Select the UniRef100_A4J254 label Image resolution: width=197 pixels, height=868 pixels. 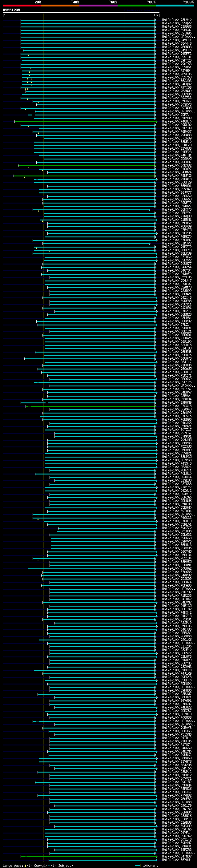[x=177, y=267]
